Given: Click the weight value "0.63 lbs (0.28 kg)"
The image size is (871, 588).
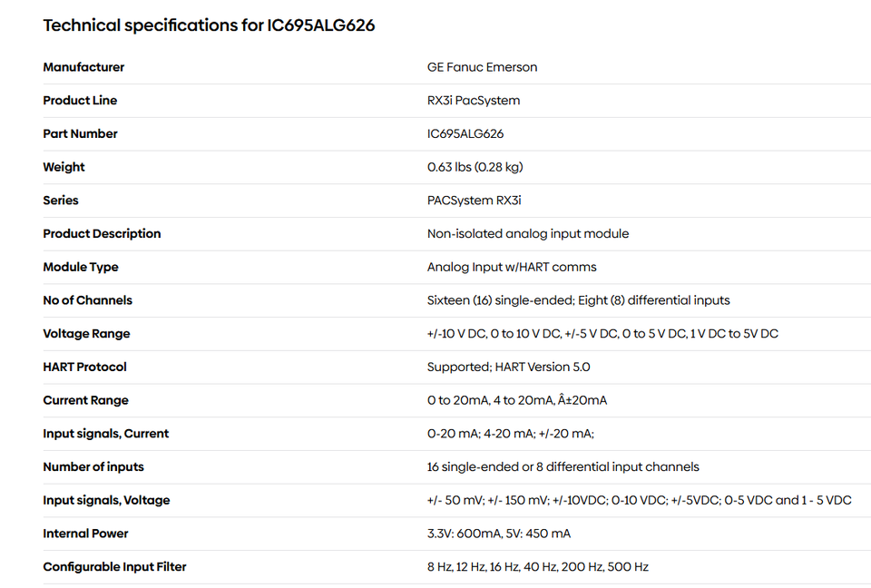Looking at the screenshot, I should pos(475,167).
